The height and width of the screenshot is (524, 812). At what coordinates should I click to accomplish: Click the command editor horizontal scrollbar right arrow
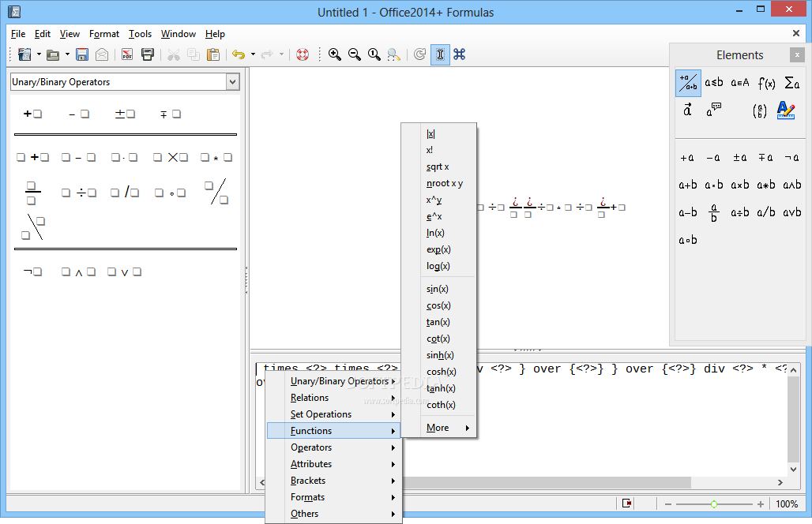pyautogui.click(x=780, y=482)
